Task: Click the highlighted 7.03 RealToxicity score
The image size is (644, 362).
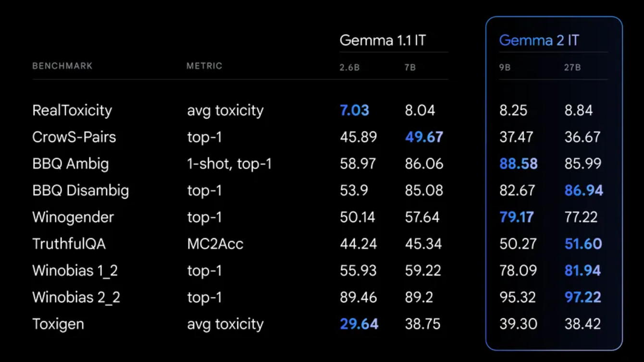Action: click(x=354, y=110)
